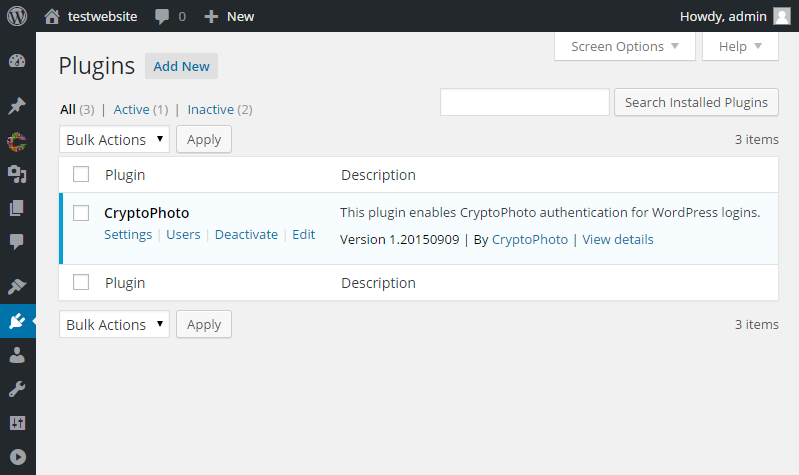Click the Plugins page heading
This screenshot has height=475, width=799.
[x=97, y=66]
